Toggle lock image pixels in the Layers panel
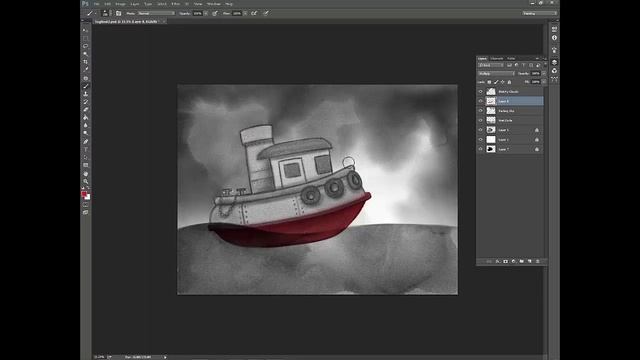This screenshot has height=360, width=640. tap(496, 82)
